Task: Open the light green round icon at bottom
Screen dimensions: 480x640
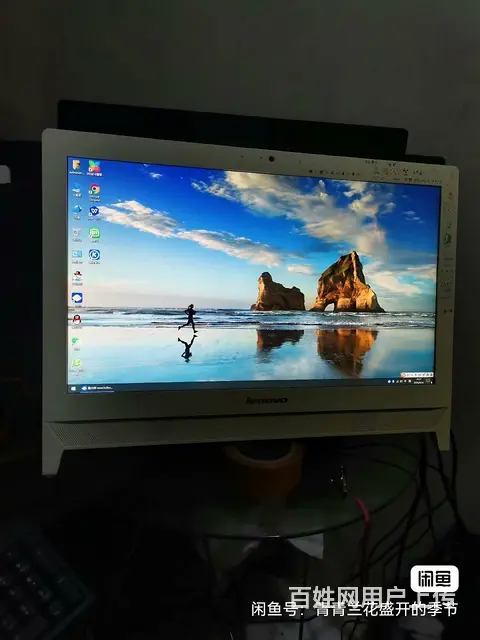Action: coord(76,366)
